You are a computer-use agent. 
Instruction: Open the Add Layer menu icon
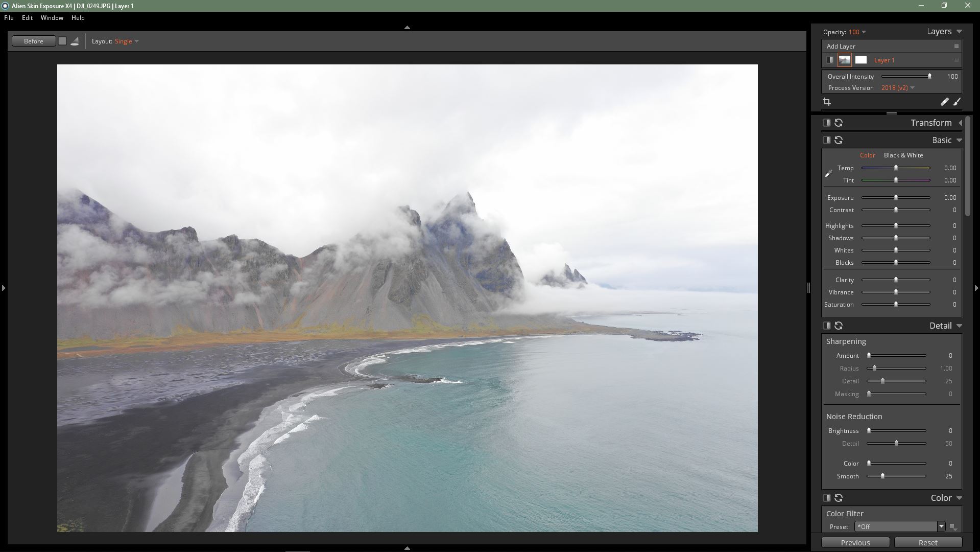tap(956, 46)
